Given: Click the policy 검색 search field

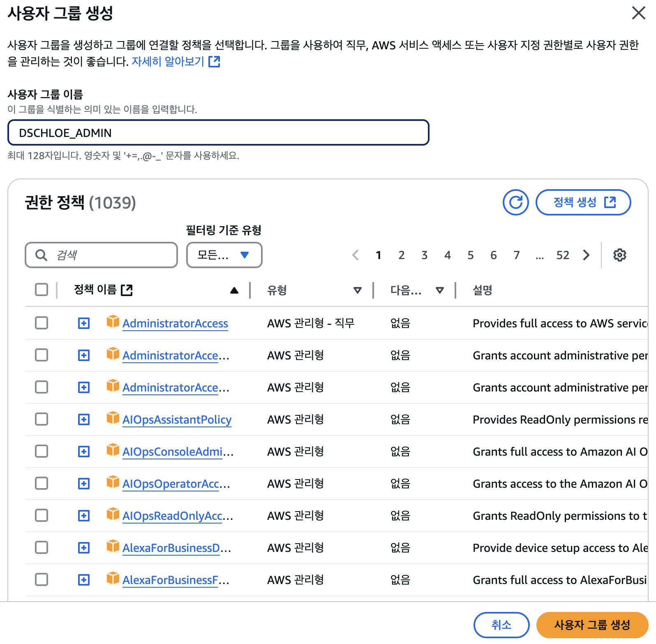Looking at the screenshot, I should 101,255.
